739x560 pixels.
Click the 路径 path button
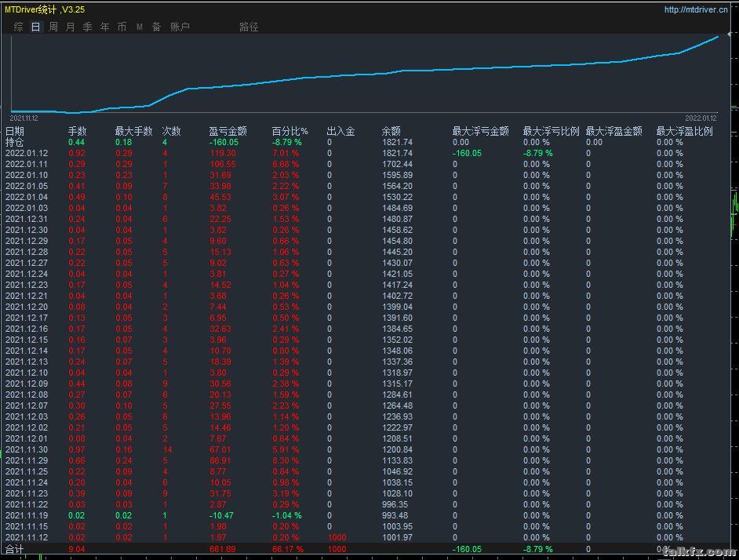[249, 27]
